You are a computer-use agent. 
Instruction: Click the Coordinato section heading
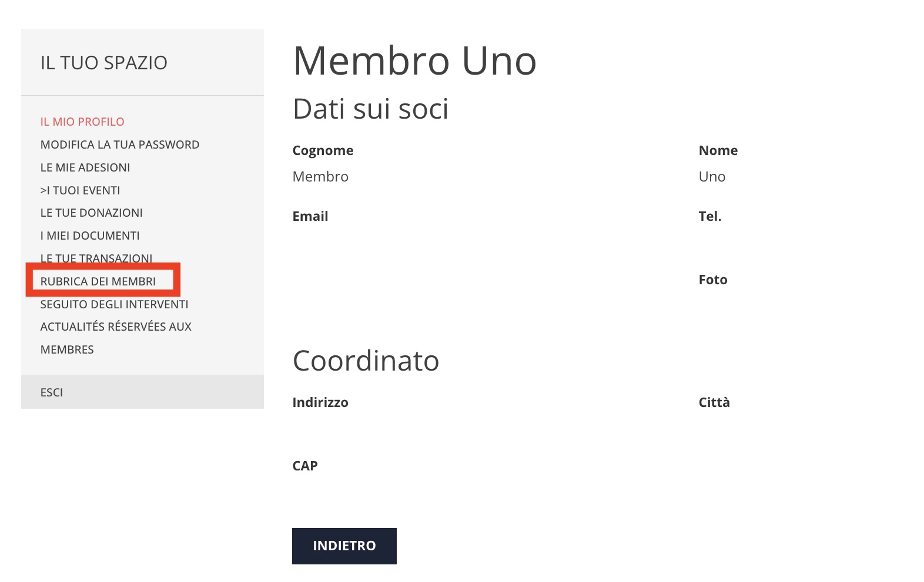[366, 361]
